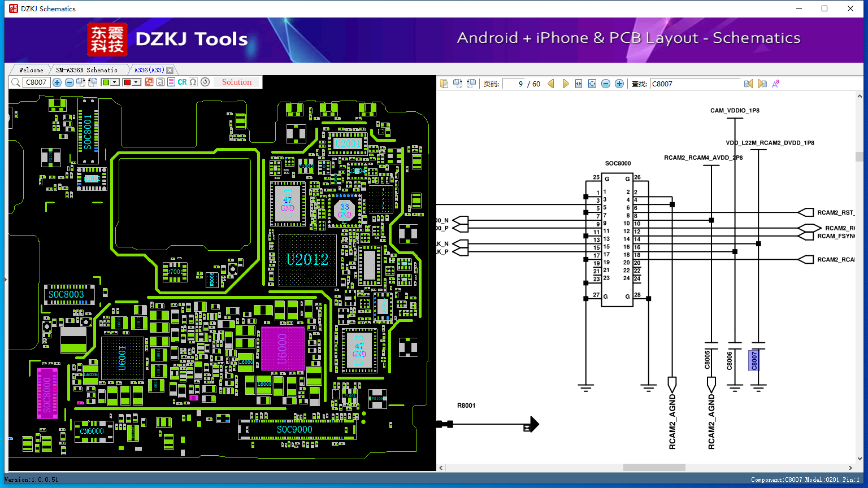Screen dimensions: 868x488
Task: Click the schematic vertical scrollbar up arrow
Action: [x=860, y=95]
